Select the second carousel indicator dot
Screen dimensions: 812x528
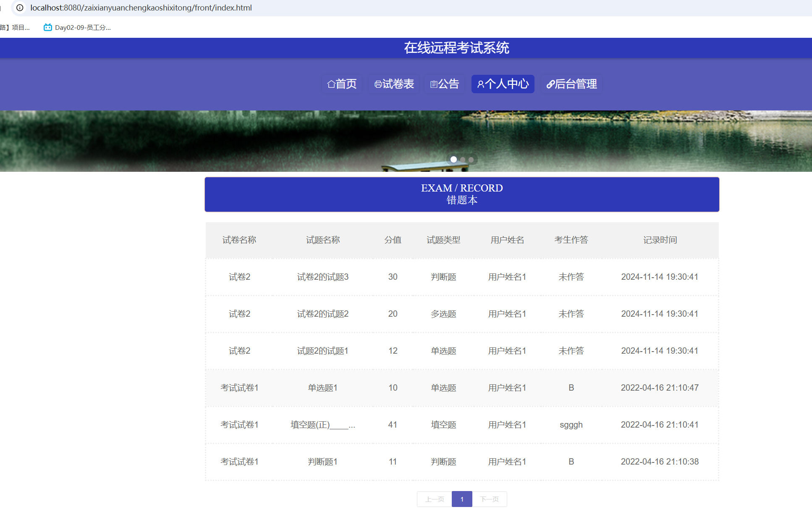tap(463, 160)
